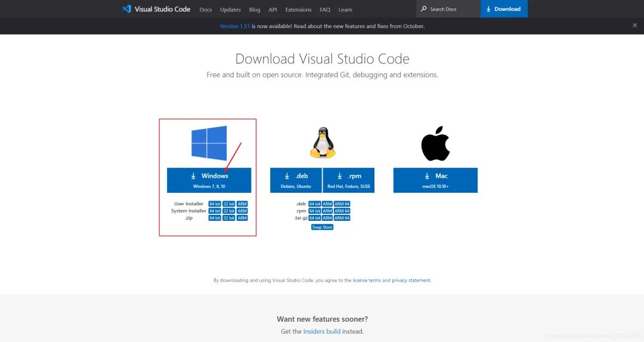Screen dimensions: 644x342
Task: Download Linux .rpm ARM
Action: [x=327, y=211]
